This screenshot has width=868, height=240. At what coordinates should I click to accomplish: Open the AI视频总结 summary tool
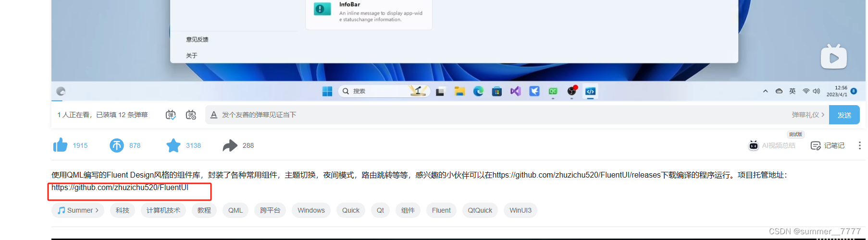click(772, 145)
